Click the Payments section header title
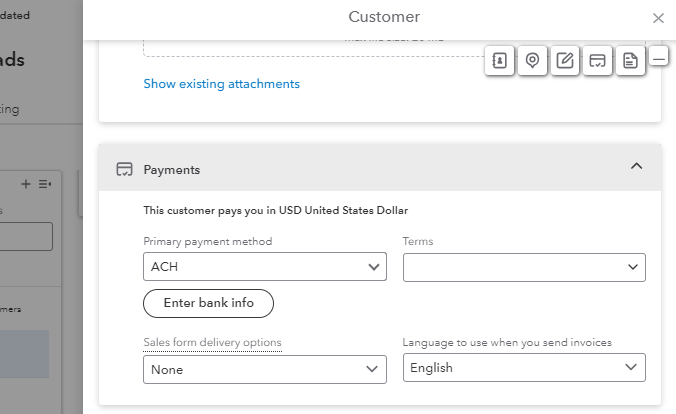The height and width of the screenshot is (414, 676). (172, 170)
